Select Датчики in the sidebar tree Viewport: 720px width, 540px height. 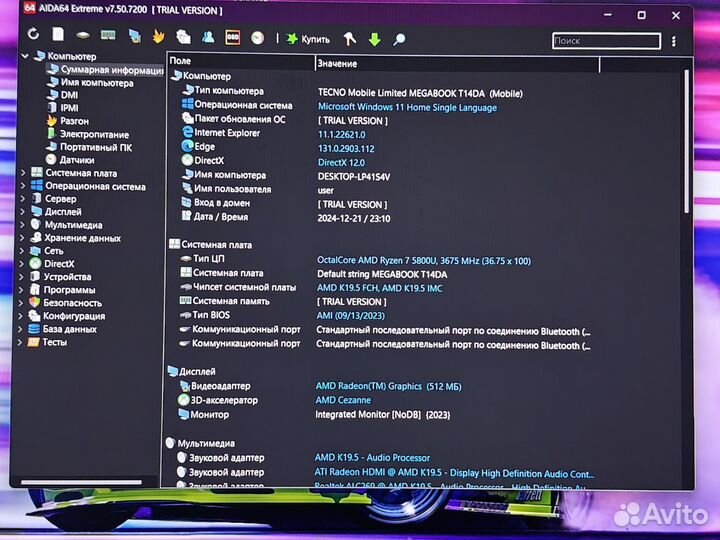(77, 160)
